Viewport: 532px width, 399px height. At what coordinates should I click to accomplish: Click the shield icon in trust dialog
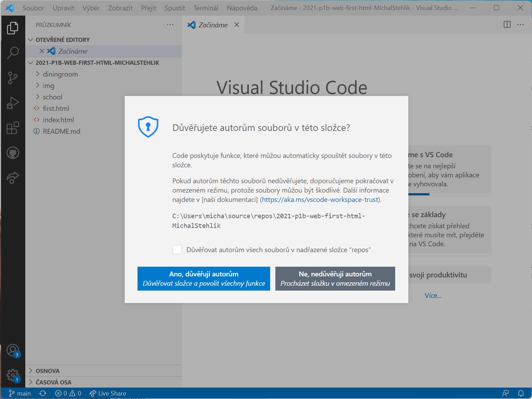(148, 127)
